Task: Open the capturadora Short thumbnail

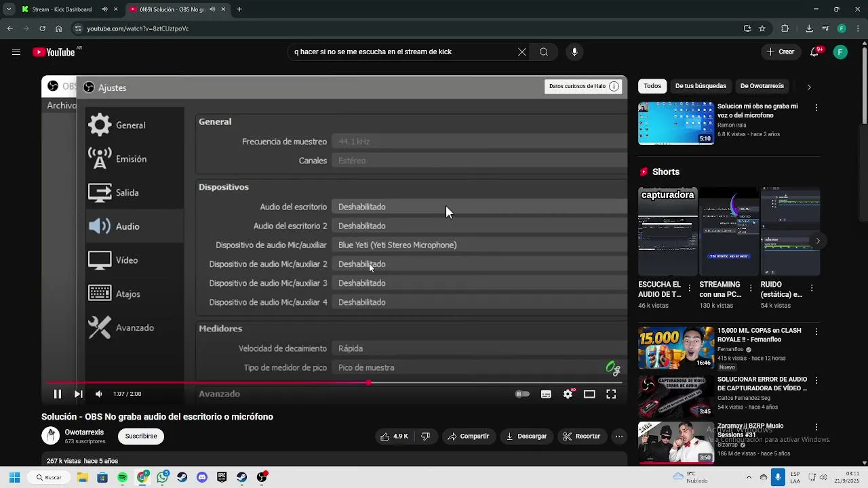Action: coord(667,231)
